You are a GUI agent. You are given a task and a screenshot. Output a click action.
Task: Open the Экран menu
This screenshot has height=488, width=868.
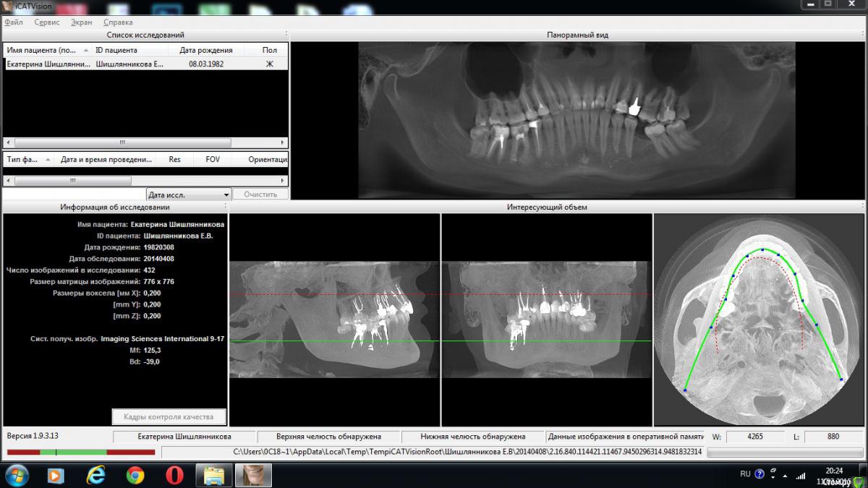click(x=81, y=22)
